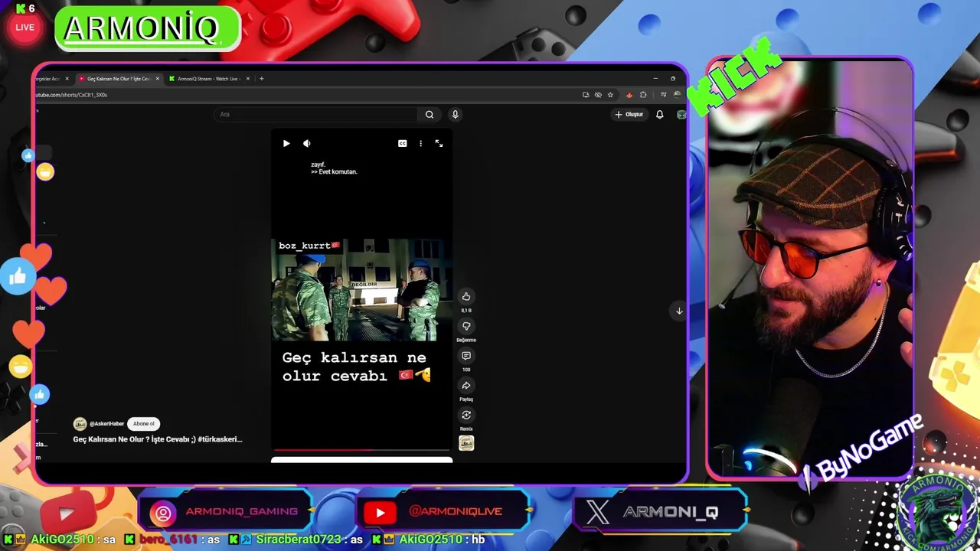980x551 pixels.
Task: Click the streamer webcam feed
Action: [x=810, y=268]
